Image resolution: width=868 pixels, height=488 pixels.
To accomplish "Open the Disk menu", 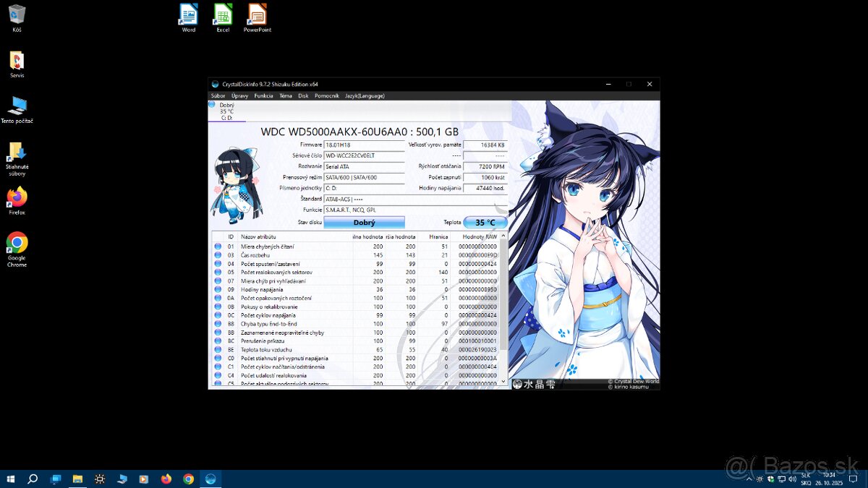I will point(303,95).
